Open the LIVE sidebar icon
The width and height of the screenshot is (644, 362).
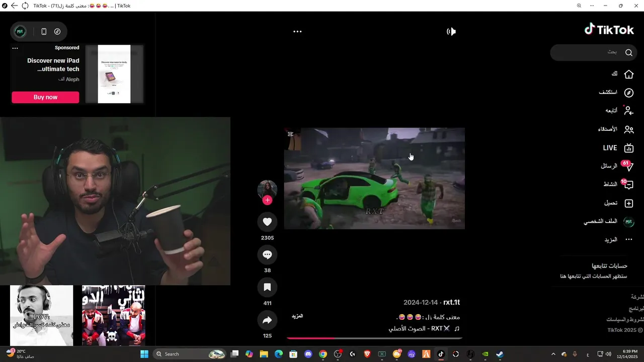(628, 148)
